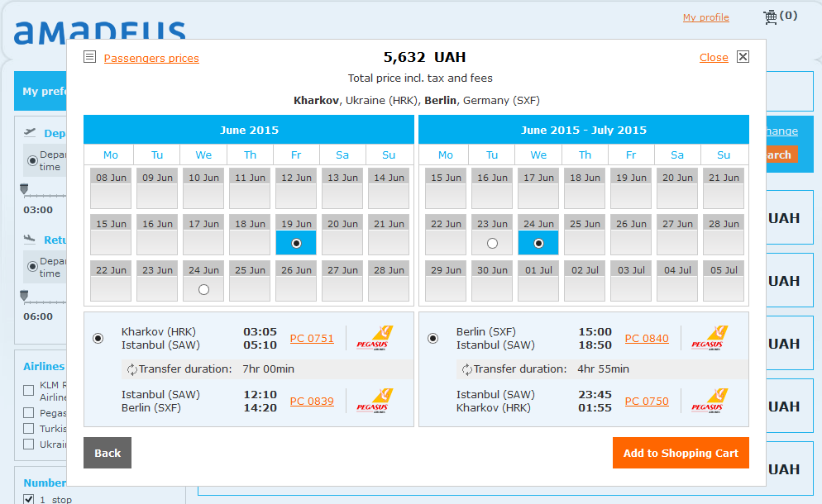Click the 03:00 departure time slider handle
Screen dimensions: 822x504
click(24, 188)
